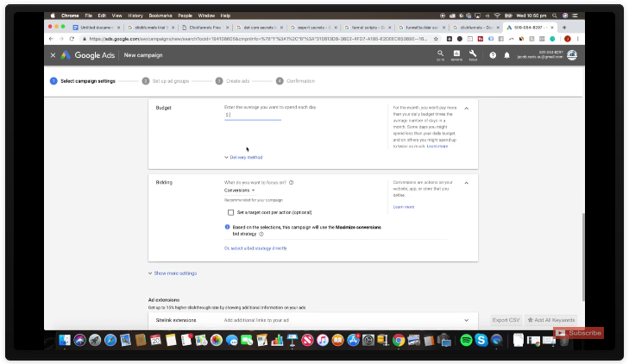Open the Tools wrench icon

(x=473, y=55)
